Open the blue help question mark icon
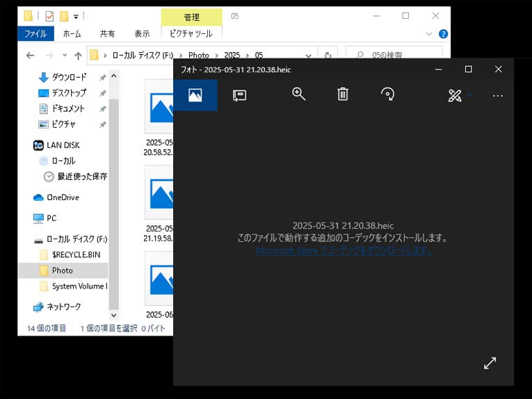 point(443,34)
